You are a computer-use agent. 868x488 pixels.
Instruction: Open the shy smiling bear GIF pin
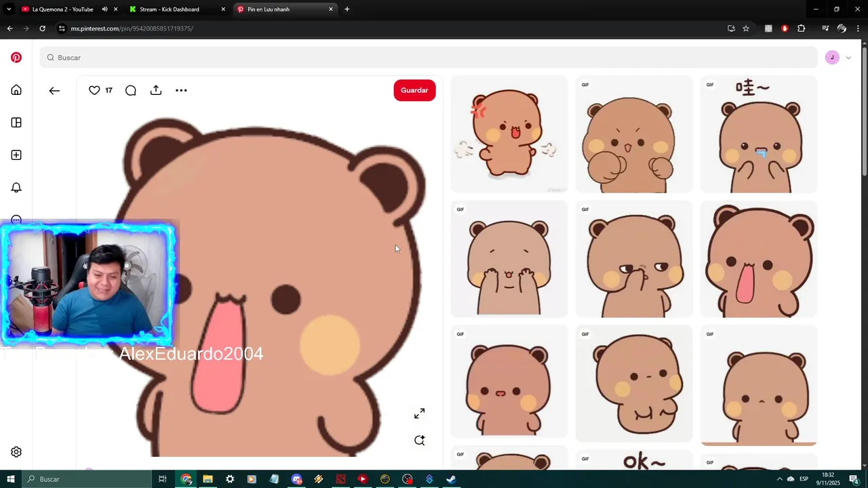[509, 259]
